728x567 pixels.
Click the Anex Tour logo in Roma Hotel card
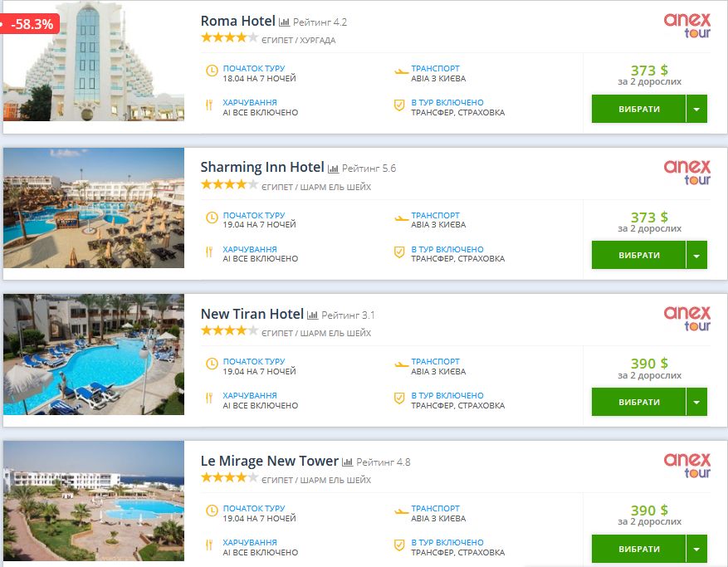[x=686, y=26]
